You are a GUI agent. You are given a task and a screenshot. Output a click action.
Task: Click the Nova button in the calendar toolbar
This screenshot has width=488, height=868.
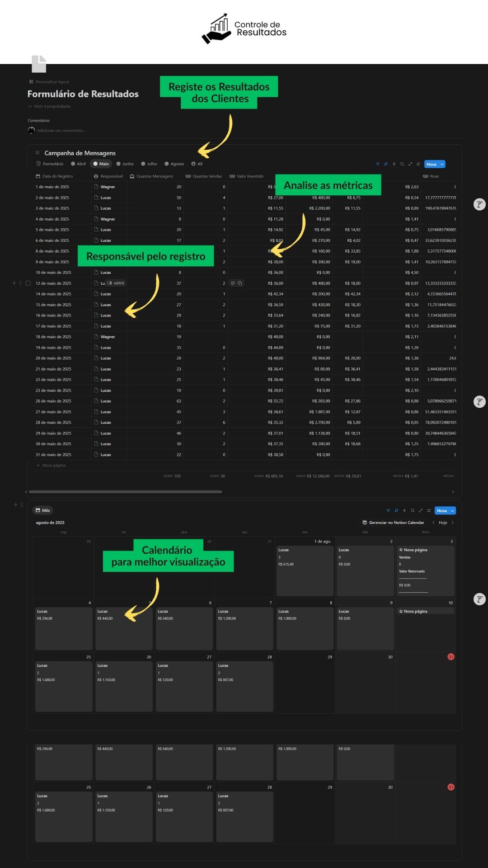[x=442, y=510]
